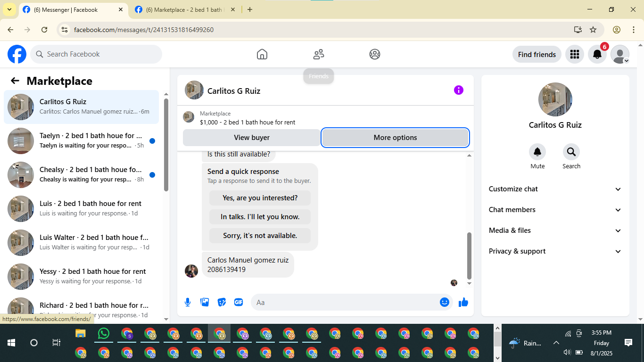Open the Windows Start menu

pos(11,343)
